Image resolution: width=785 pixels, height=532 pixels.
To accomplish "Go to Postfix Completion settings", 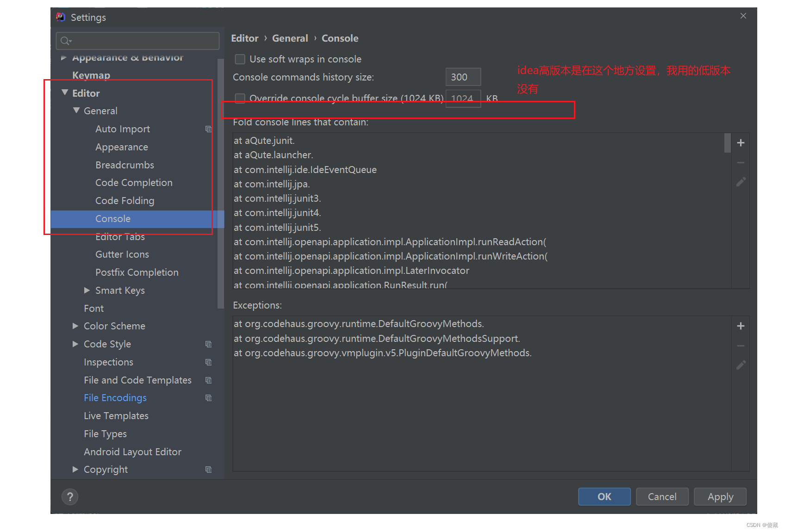I will pos(137,272).
